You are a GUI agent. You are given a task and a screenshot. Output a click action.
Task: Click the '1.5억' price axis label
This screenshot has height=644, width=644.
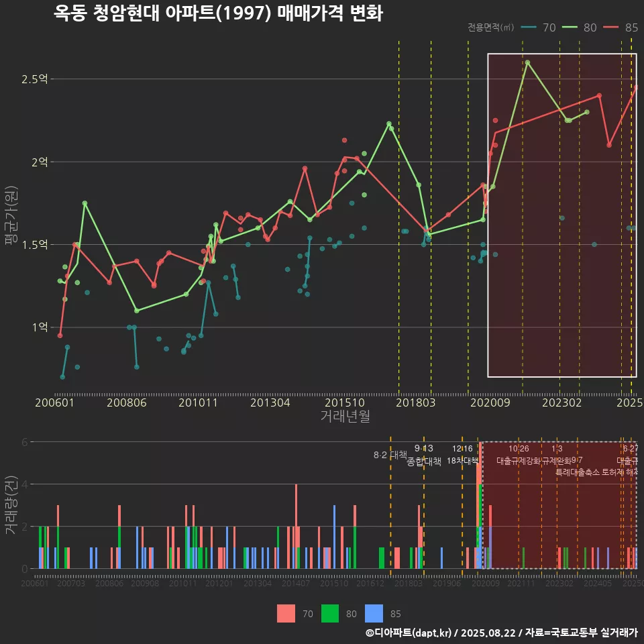pyautogui.click(x=34, y=245)
